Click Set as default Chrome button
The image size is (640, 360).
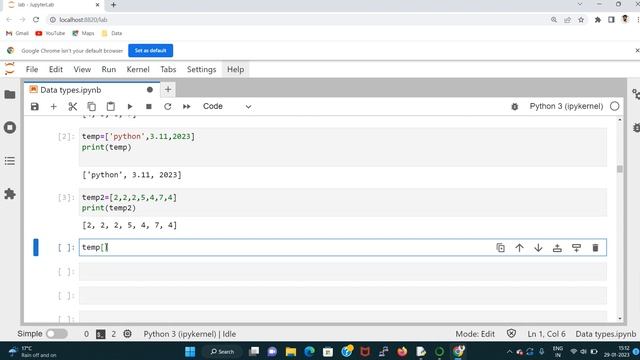click(x=151, y=51)
